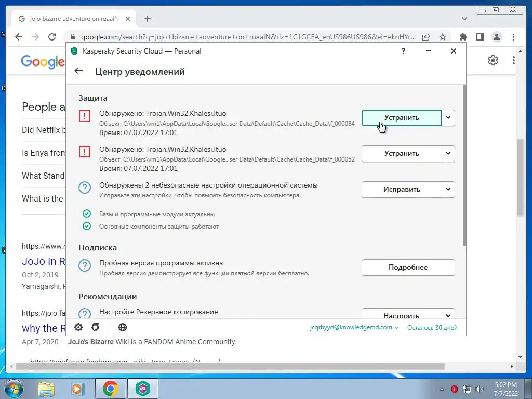This screenshot has width=532, height=399.
Task: Open Chrome three-dot menu
Action: [513, 37]
